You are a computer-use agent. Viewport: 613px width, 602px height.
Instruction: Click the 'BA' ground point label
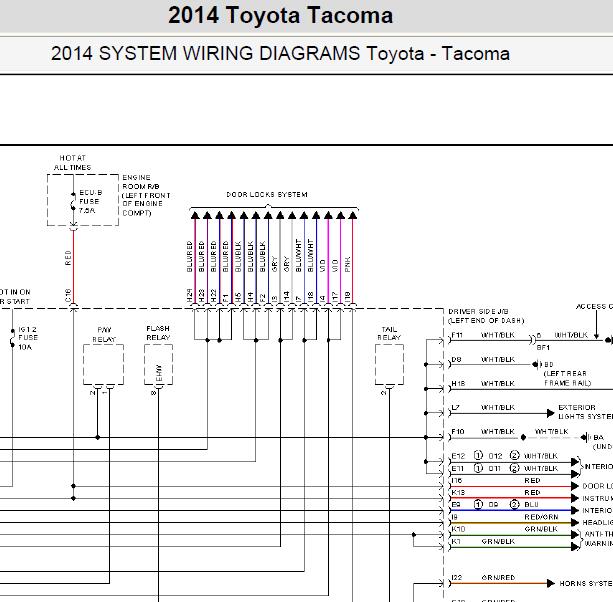(x=598, y=437)
